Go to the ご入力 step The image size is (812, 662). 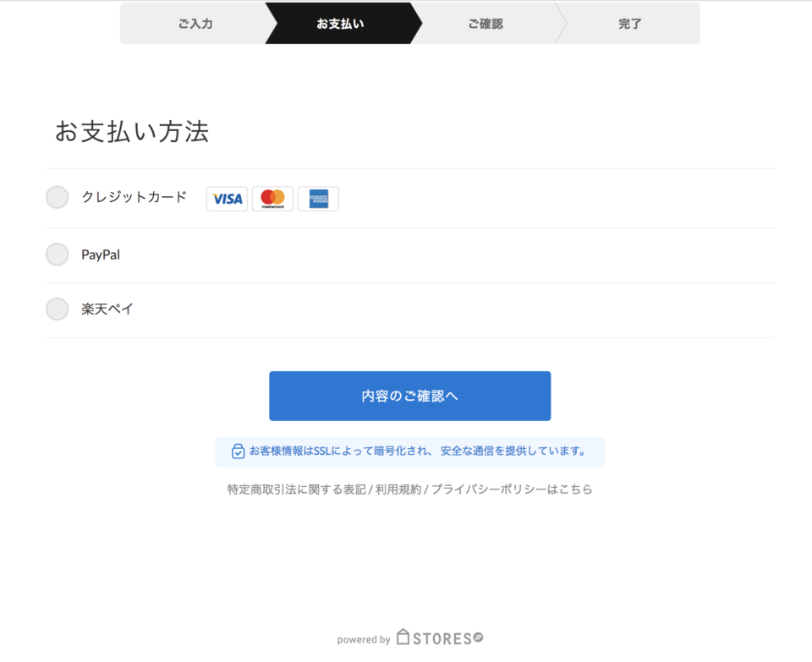[195, 24]
